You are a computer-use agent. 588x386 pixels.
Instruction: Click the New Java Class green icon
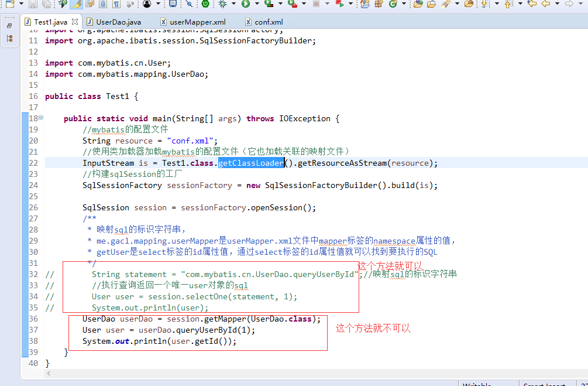pos(393,4)
